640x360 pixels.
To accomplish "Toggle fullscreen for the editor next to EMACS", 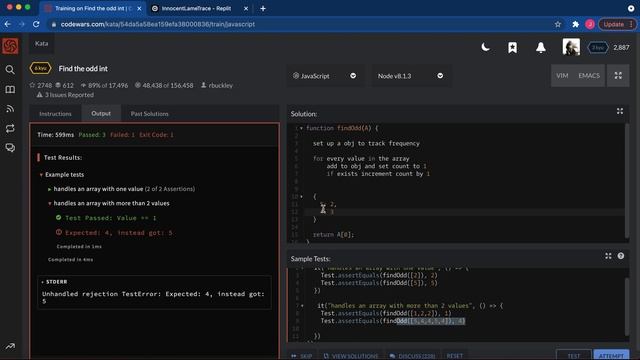I will click(618, 76).
